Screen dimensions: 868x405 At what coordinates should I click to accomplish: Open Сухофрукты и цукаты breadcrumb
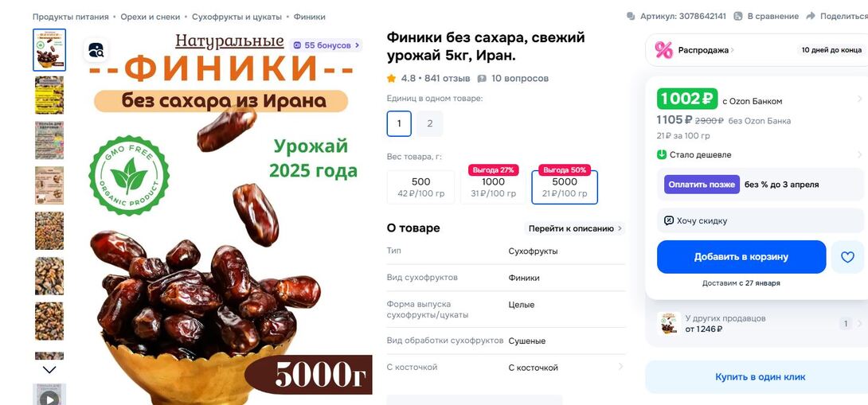click(x=237, y=17)
